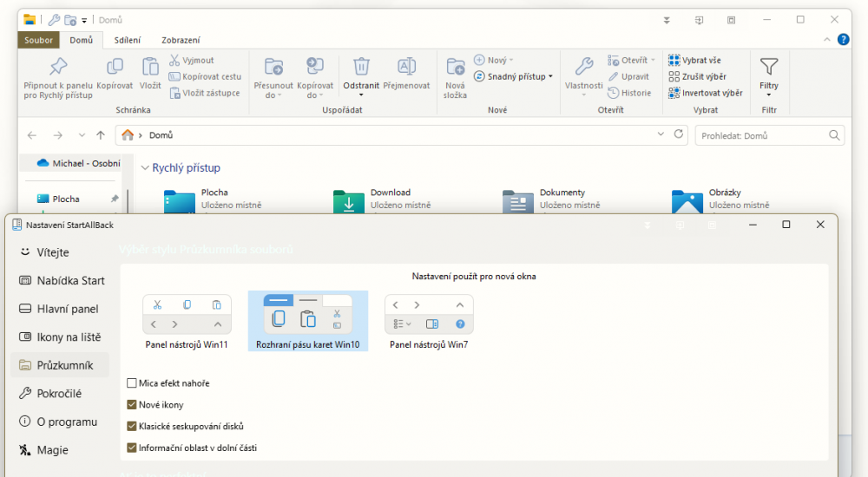868x477 pixels.
Task: Click the Vložit clipboard icon
Action: [150, 67]
